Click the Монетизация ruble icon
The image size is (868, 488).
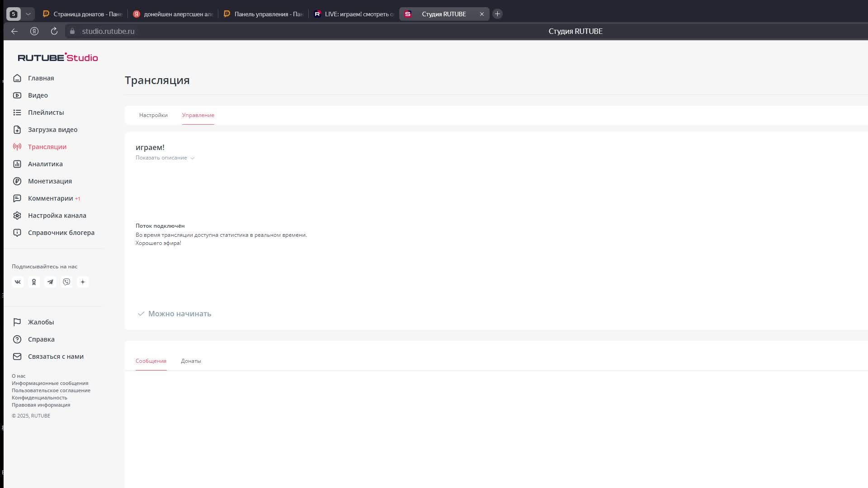point(17,181)
